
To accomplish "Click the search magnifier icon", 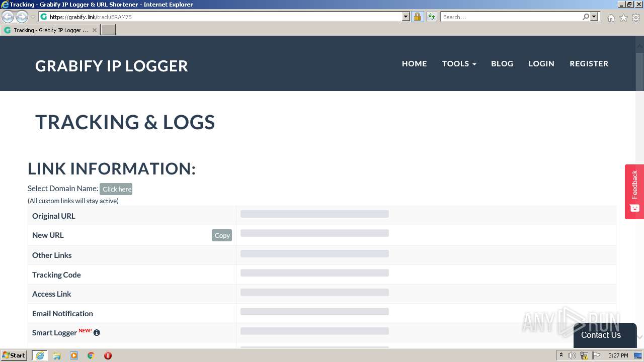I will (586, 17).
